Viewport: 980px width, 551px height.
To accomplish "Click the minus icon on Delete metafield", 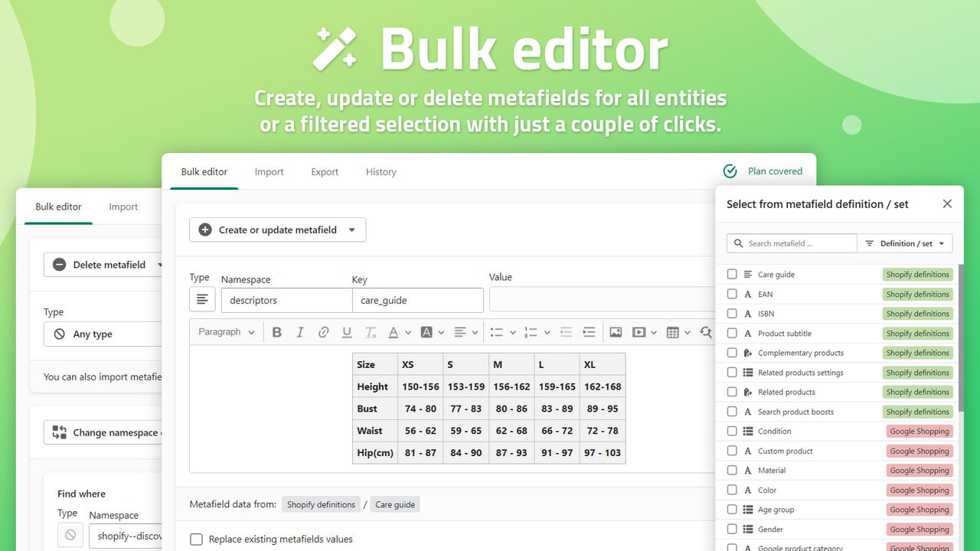I will (59, 265).
